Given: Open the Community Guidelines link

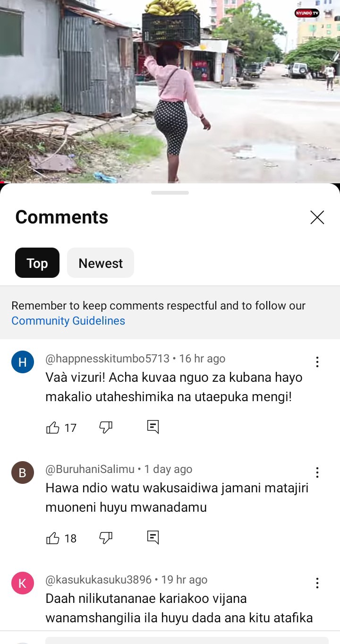Looking at the screenshot, I should pyautogui.click(x=68, y=321).
